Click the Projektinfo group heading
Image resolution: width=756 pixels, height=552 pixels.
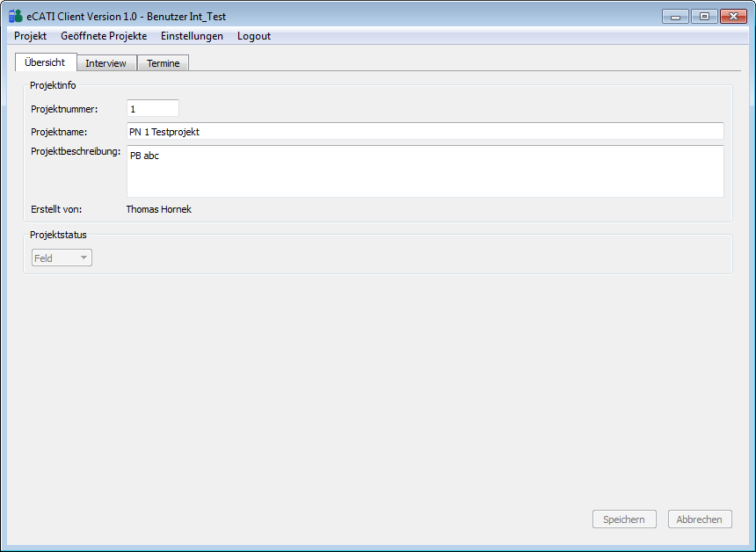(53, 85)
